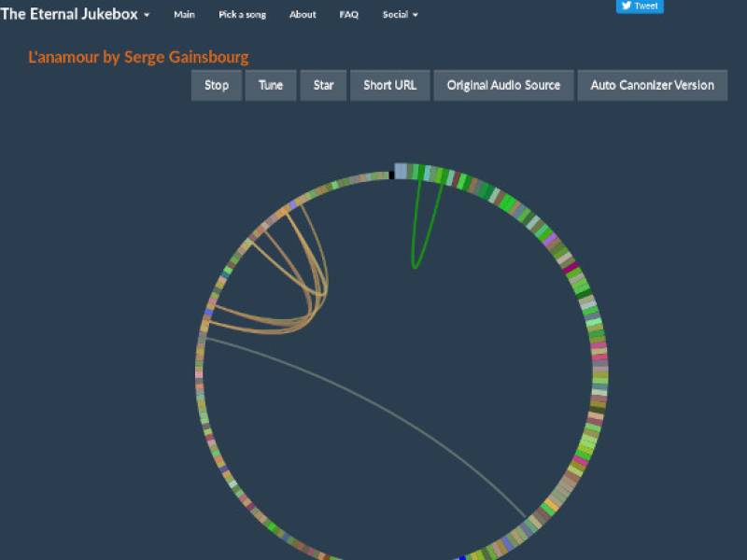Select the light blue first beat tile
This screenshot has height=560, width=747.
(x=401, y=171)
